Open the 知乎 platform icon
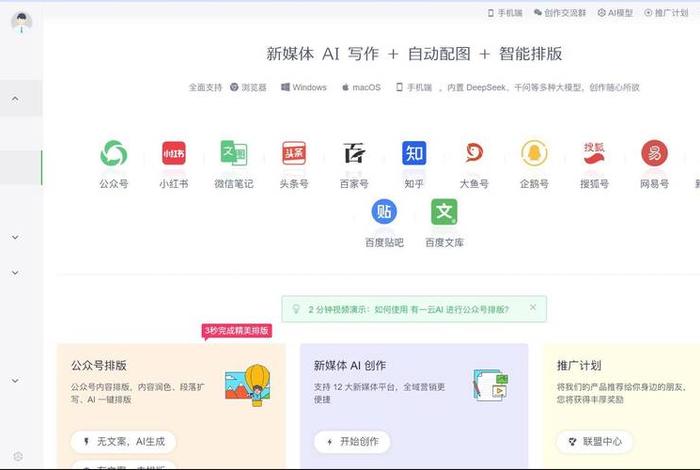This screenshot has height=470, width=700. [414, 153]
